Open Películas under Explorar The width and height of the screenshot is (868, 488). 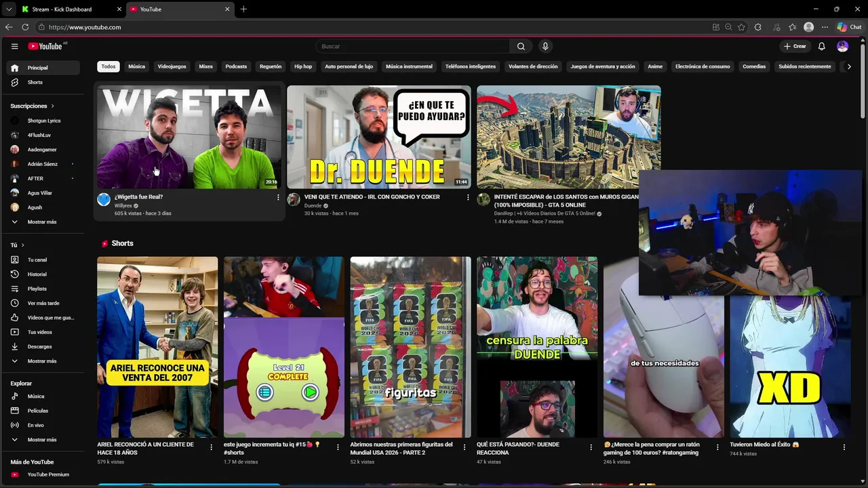43,411
